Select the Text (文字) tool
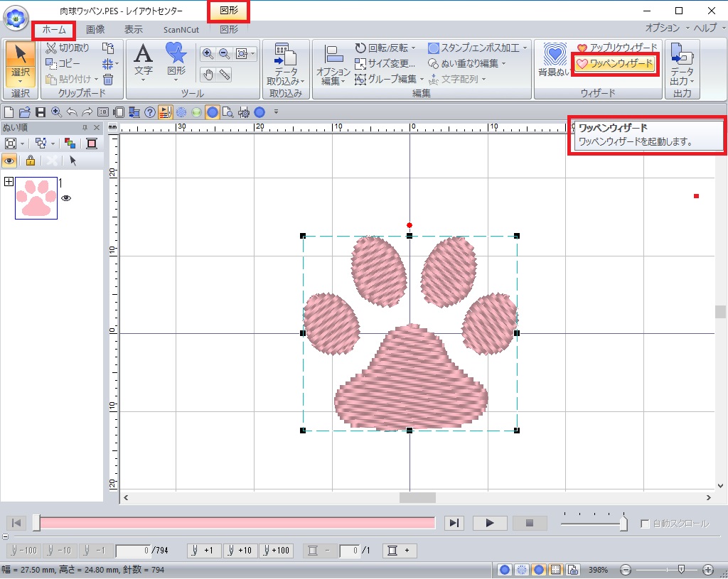Image resolution: width=728 pixels, height=579 pixels. click(x=144, y=60)
